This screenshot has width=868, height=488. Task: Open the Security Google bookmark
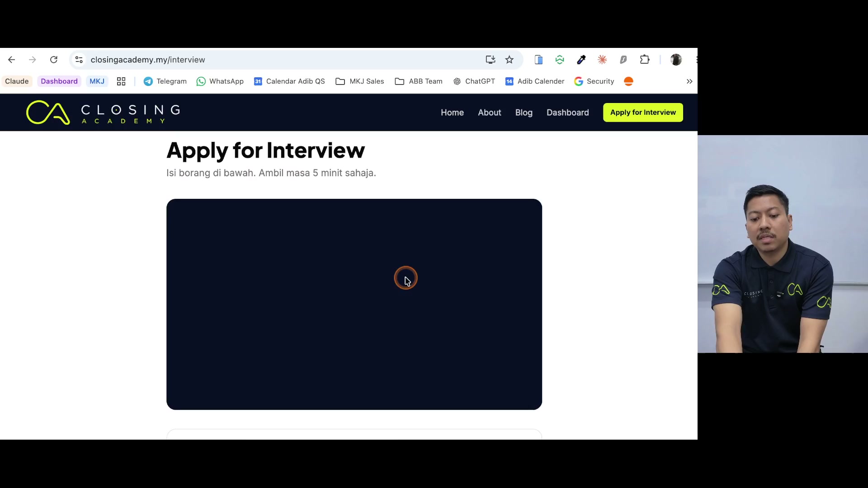click(594, 81)
